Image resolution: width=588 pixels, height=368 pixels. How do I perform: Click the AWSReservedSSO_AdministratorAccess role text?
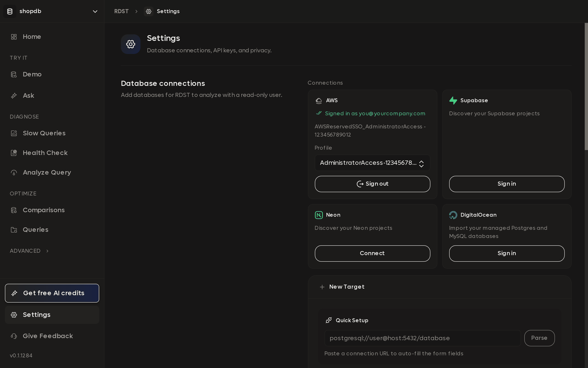pos(370,131)
